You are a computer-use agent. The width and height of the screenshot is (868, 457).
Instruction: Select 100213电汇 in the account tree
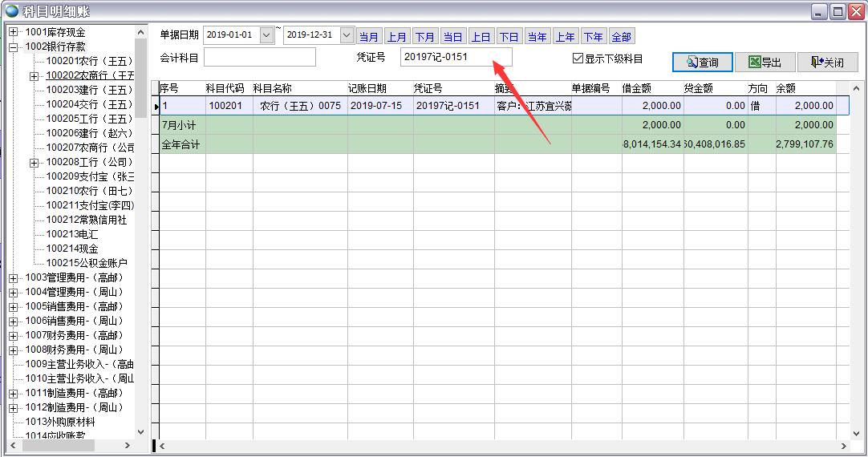pyautogui.click(x=72, y=234)
